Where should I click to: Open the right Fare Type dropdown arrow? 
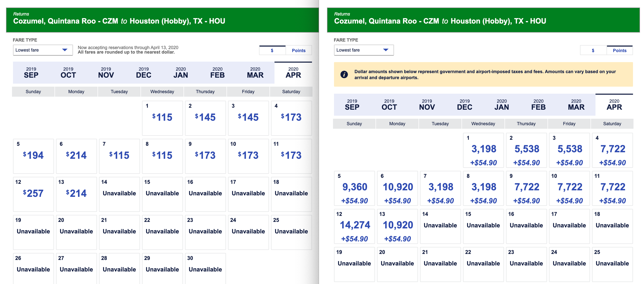[386, 50]
